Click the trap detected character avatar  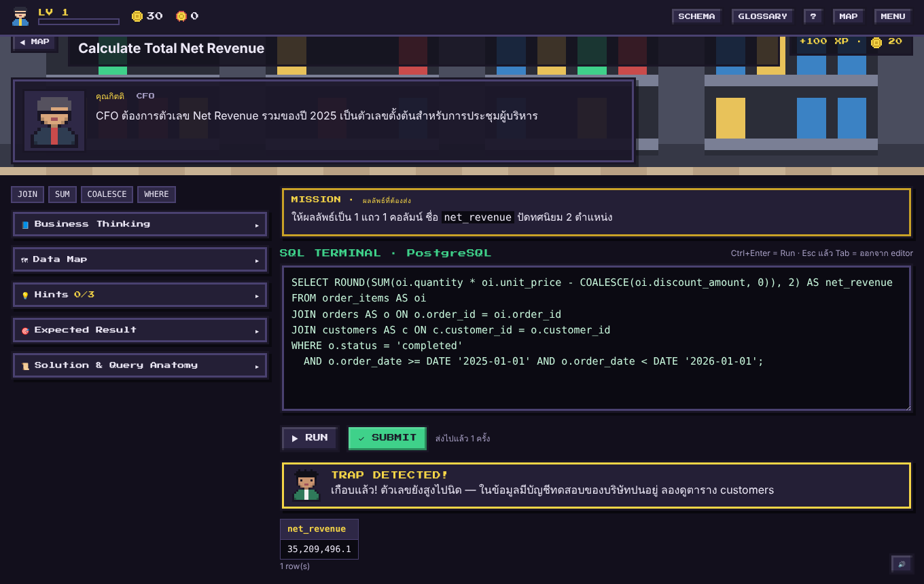click(306, 485)
